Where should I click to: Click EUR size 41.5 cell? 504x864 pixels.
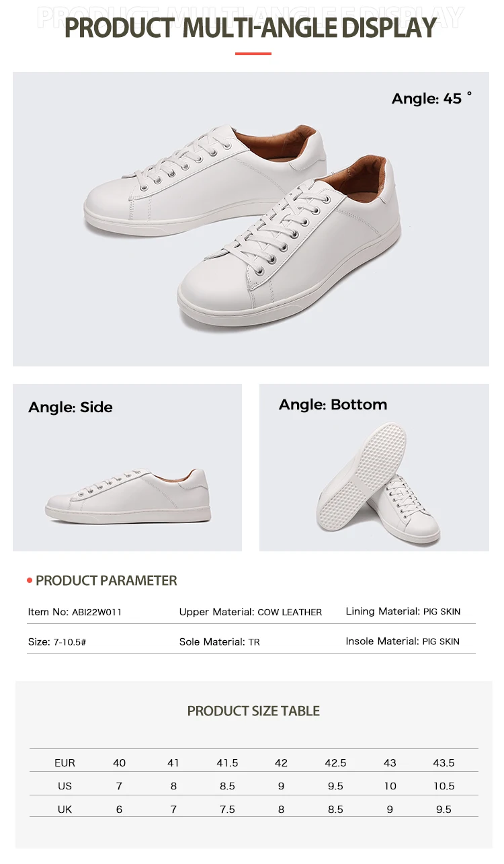click(x=227, y=762)
